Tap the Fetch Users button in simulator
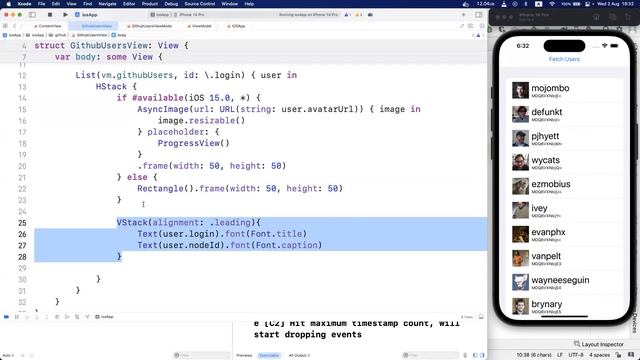 click(564, 59)
